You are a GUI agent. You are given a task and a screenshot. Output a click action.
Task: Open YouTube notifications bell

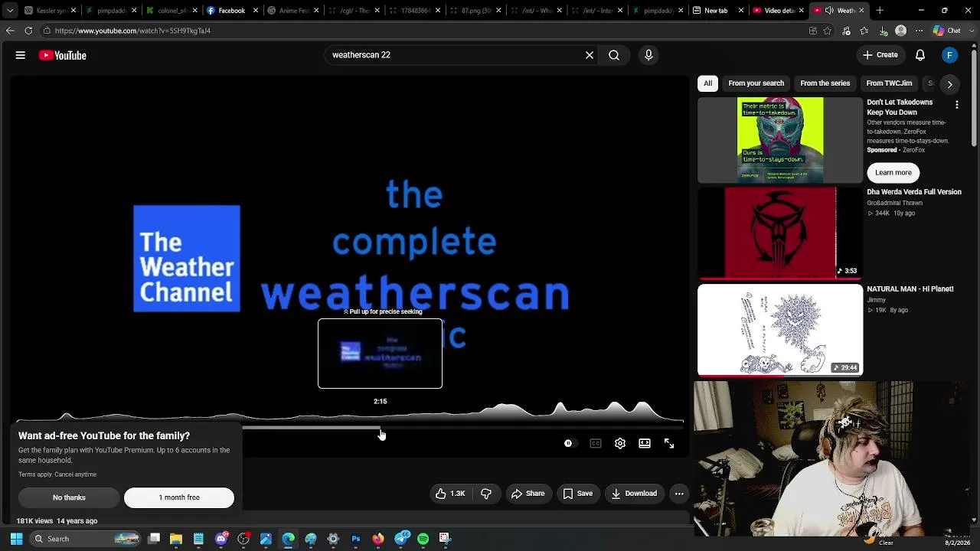(920, 55)
